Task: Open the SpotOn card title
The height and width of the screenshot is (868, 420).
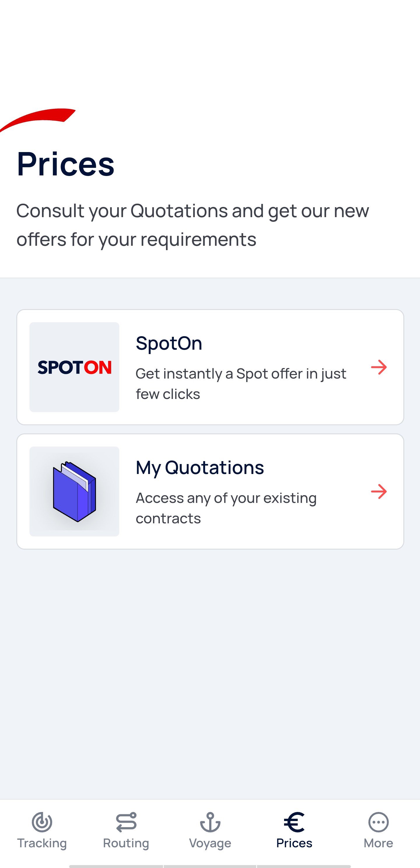Action: [169, 343]
